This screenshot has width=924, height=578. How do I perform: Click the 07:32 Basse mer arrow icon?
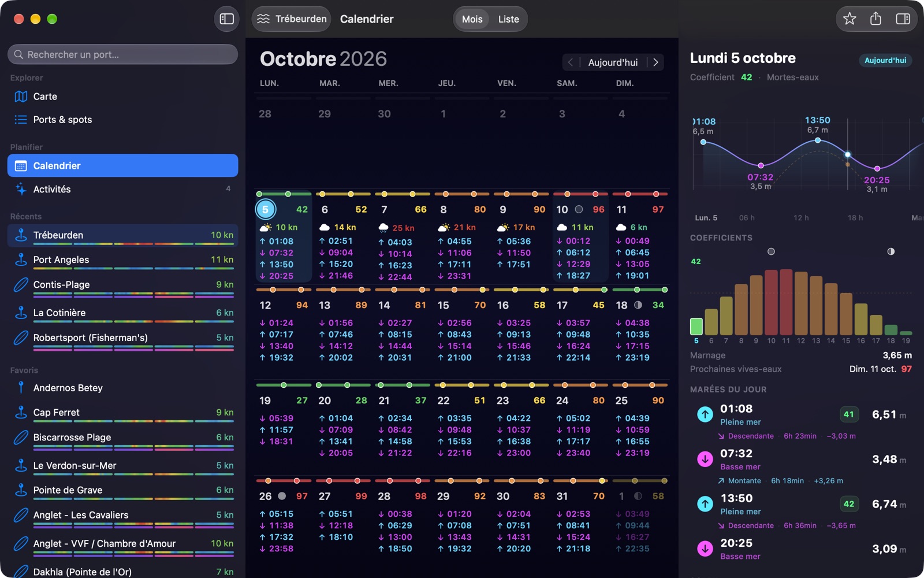705,460
